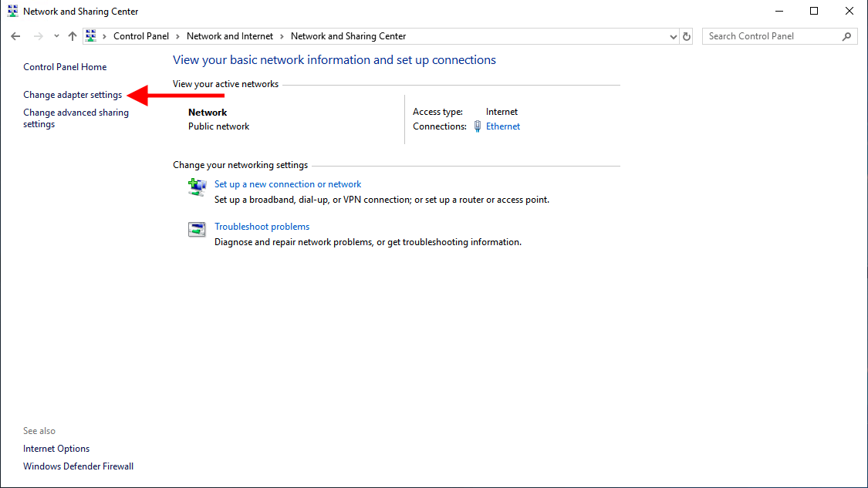Open Troubleshoot problems link
This screenshot has height=488, width=868.
click(262, 227)
